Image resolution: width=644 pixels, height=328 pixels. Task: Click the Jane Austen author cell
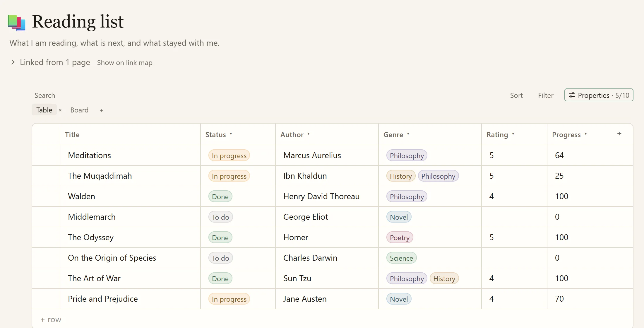click(x=327, y=299)
